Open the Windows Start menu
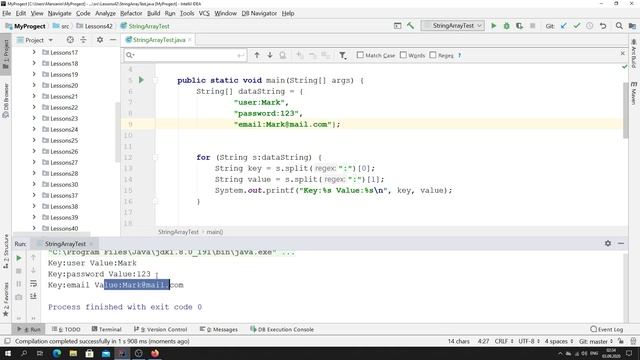The image size is (640, 360). [x=8, y=353]
